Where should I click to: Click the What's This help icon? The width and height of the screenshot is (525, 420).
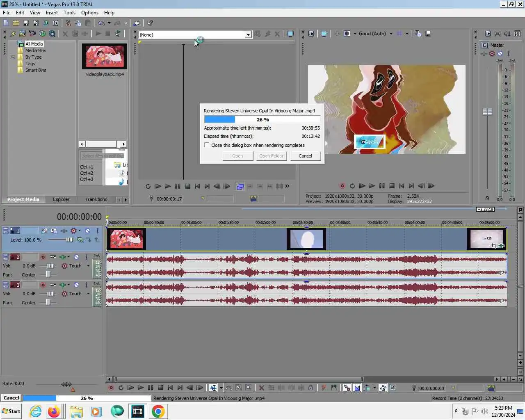[150, 23]
